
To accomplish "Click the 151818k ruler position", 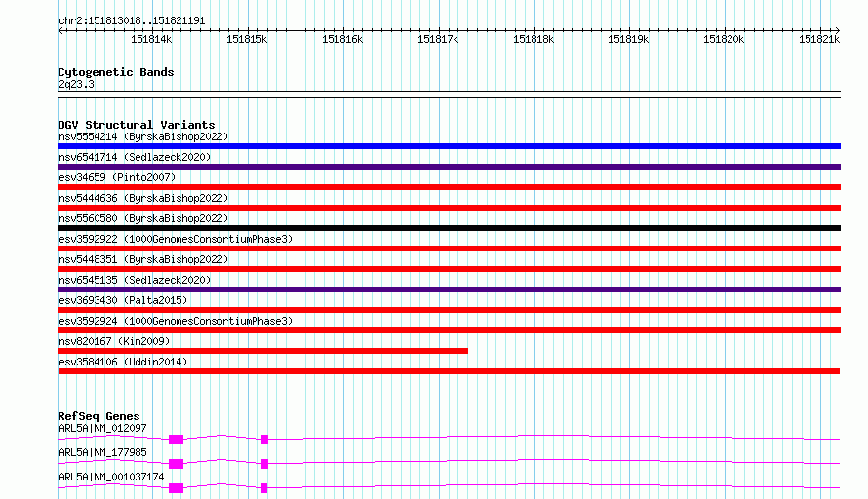I will (x=533, y=40).
